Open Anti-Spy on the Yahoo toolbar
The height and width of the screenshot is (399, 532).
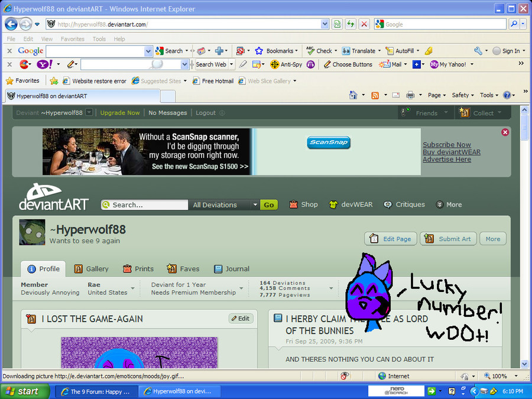tap(286, 64)
